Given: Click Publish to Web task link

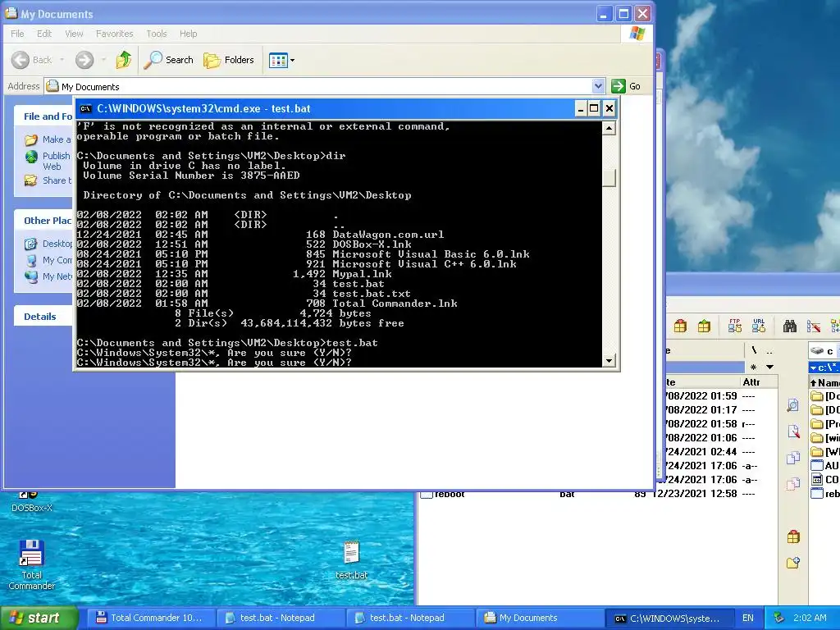Looking at the screenshot, I should point(48,161).
